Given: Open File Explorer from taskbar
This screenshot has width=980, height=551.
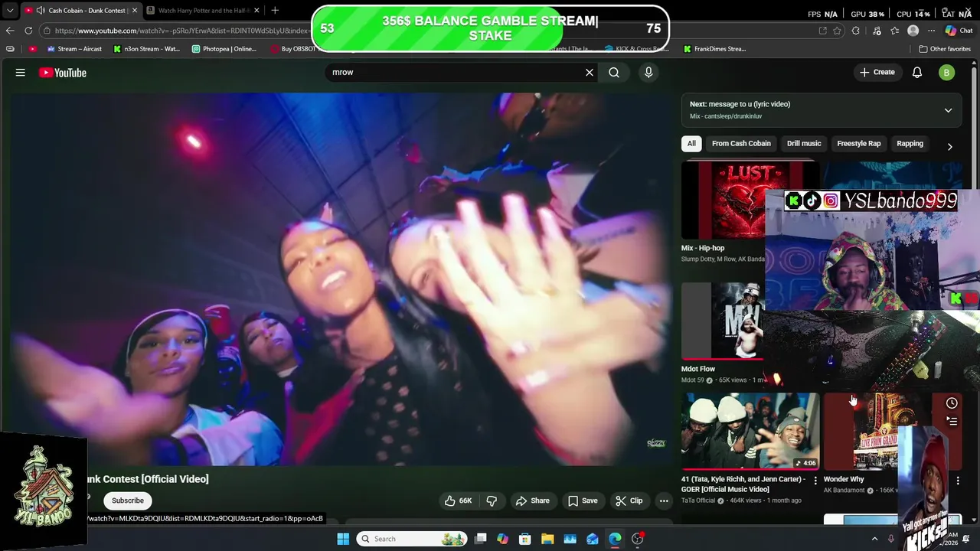Looking at the screenshot, I should coord(547,539).
